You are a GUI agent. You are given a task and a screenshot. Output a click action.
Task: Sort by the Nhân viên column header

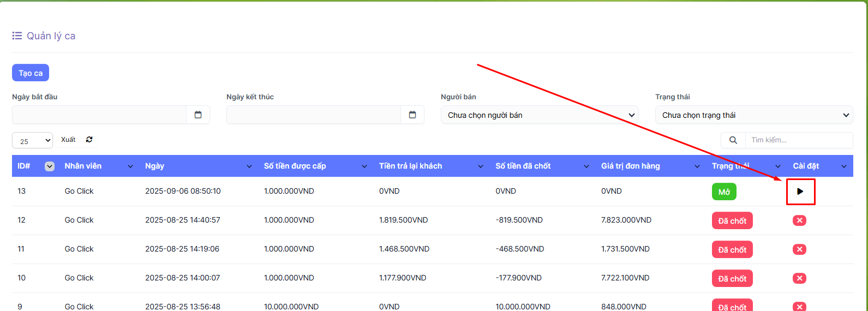pyautogui.click(x=83, y=166)
